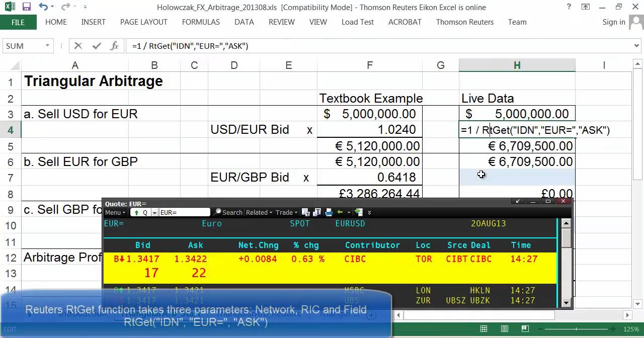Open the Name Box dropdown showing SUM
The image size is (644, 338).
pyautogui.click(x=47, y=46)
